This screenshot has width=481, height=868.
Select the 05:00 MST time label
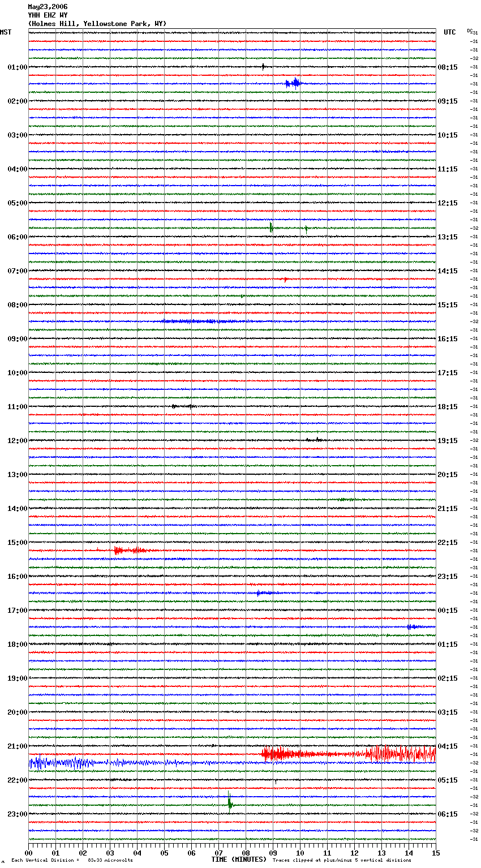tap(18, 203)
